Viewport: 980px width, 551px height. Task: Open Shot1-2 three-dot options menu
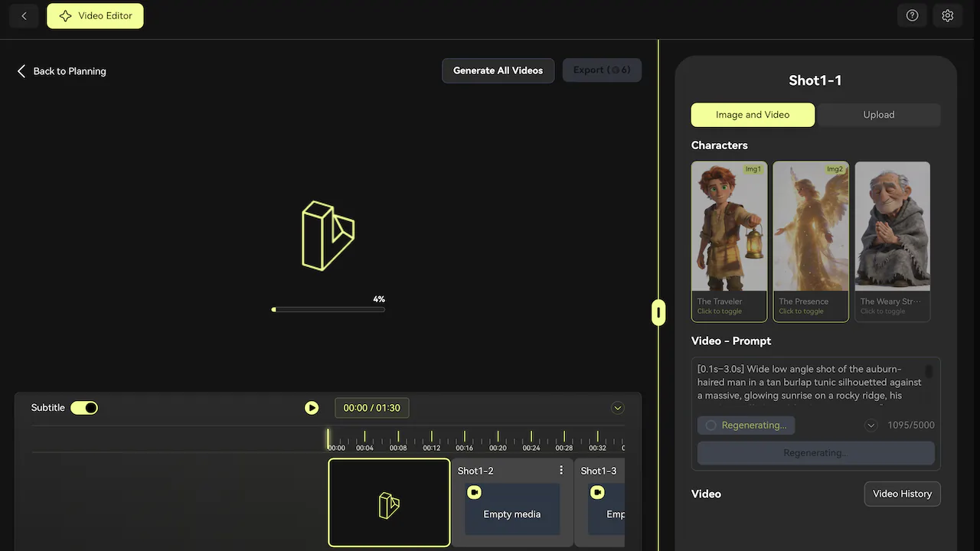[x=561, y=470]
